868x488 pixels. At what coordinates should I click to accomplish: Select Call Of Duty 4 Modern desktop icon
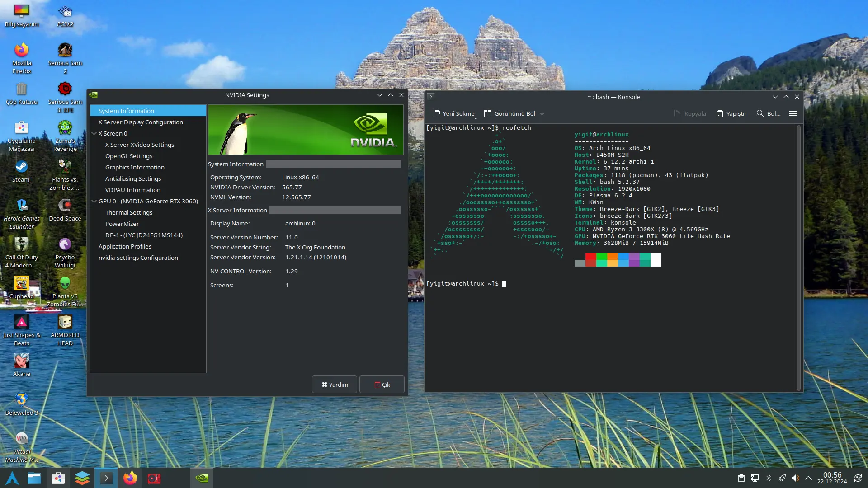click(x=22, y=253)
